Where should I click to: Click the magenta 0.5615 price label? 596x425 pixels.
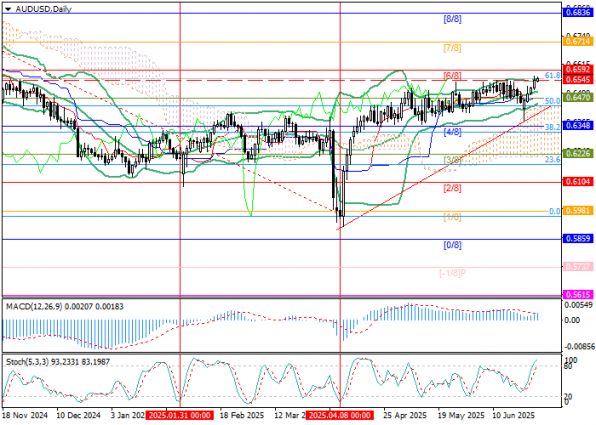578,295
